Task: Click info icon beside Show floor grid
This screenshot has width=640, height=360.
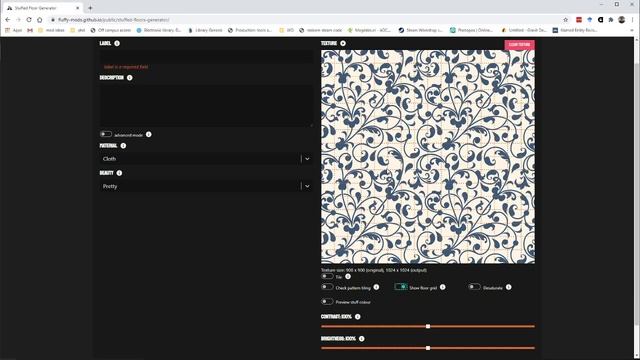Action: (x=442, y=287)
